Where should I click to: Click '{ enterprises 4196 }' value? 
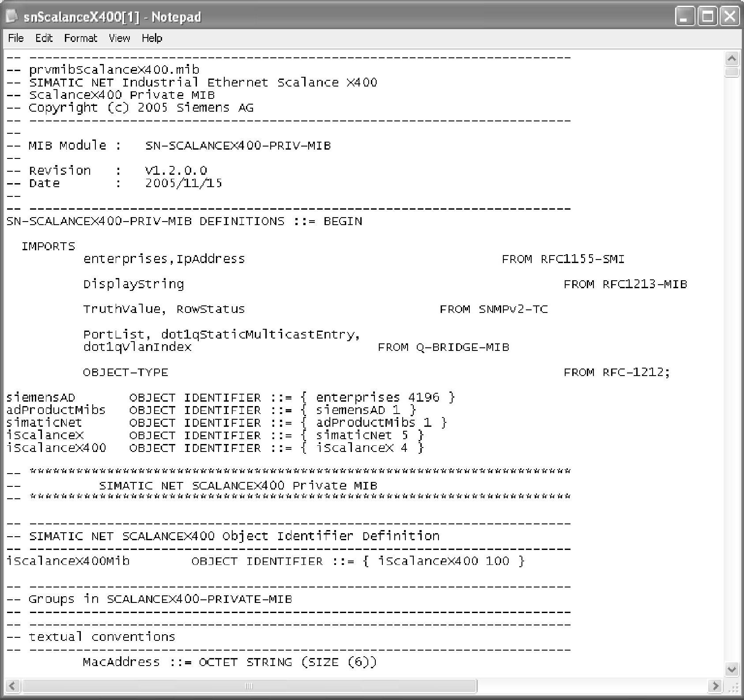[x=378, y=398]
